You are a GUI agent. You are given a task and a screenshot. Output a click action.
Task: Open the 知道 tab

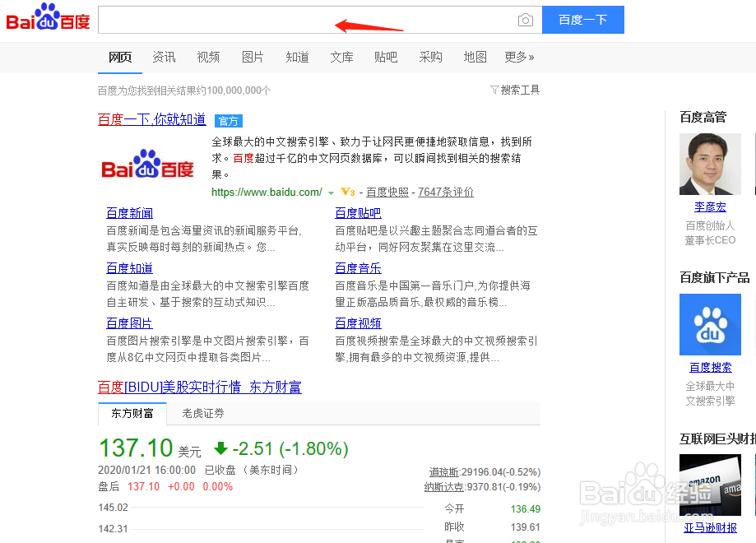click(x=297, y=57)
